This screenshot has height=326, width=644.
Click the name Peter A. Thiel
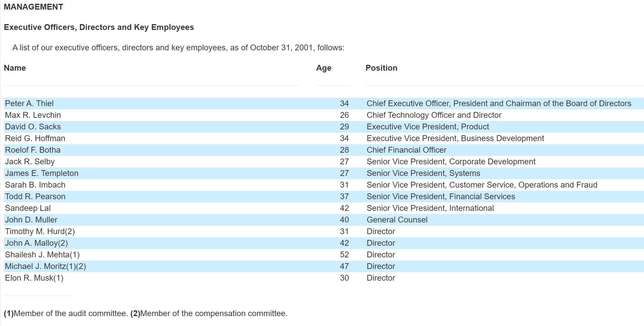coord(29,104)
